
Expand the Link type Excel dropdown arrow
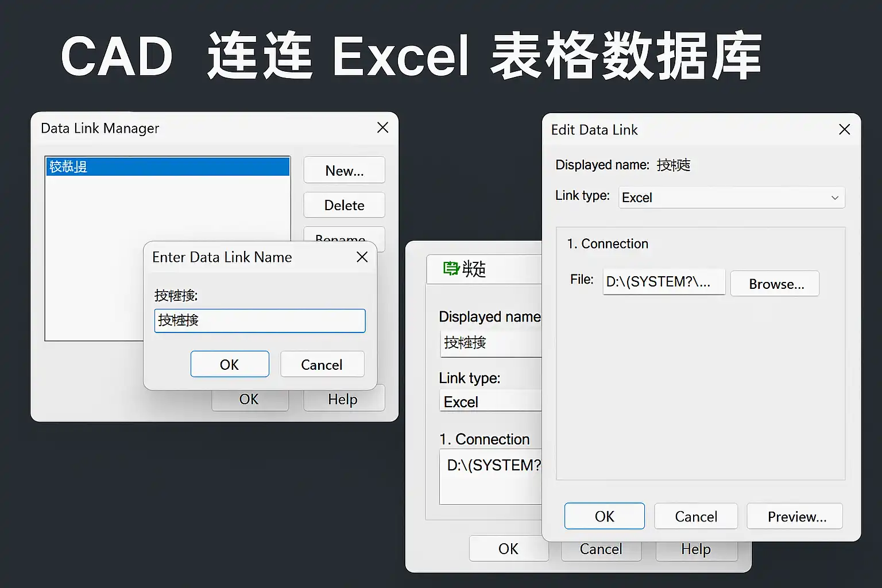834,198
